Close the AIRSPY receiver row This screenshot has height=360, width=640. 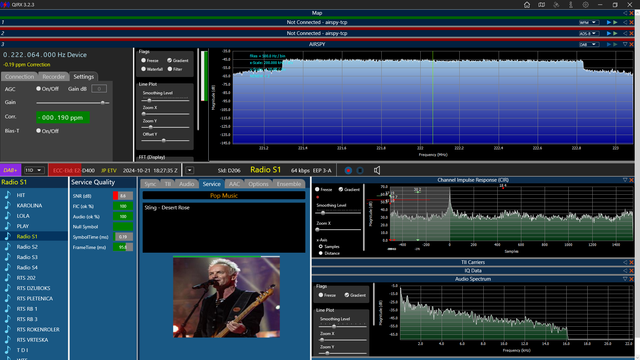(631, 44)
